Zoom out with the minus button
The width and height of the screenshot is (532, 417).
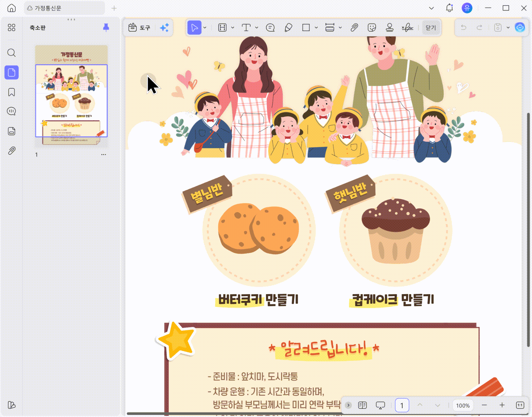pyautogui.click(x=485, y=405)
